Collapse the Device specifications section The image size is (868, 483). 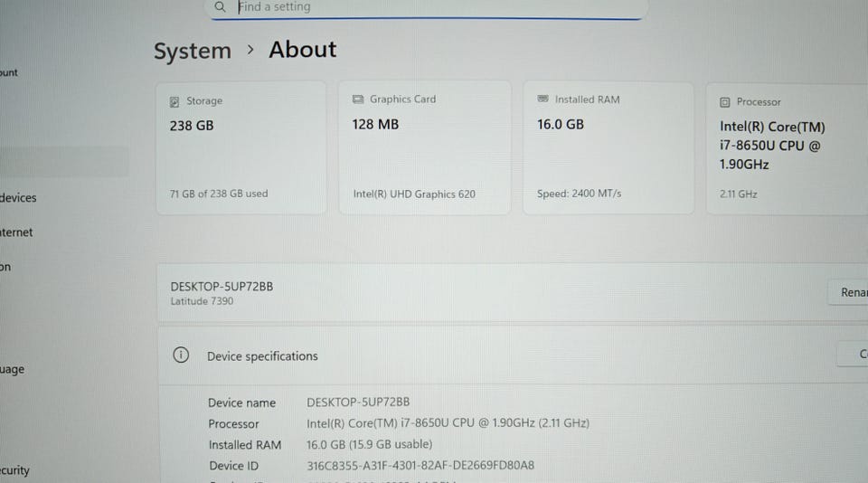click(x=512, y=355)
